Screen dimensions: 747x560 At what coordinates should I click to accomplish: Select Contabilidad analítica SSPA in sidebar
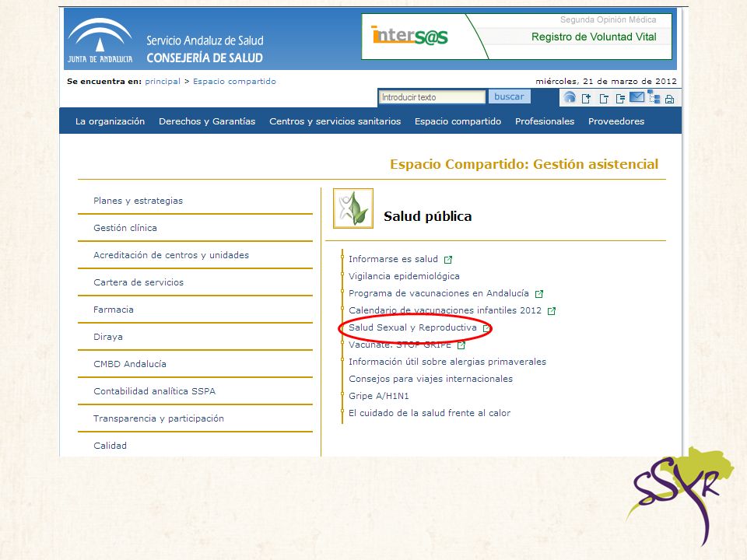154,391
